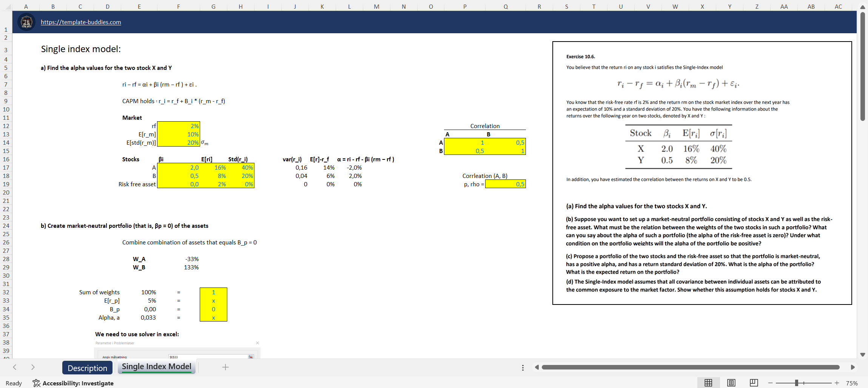
Task: Add a new sheet with plus icon
Action: pyautogui.click(x=225, y=367)
